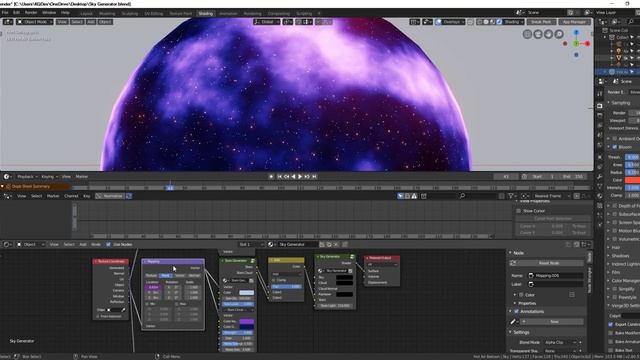The image size is (640, 360).
Task: Open the Slot 1 dropdown
Action: 251,244
